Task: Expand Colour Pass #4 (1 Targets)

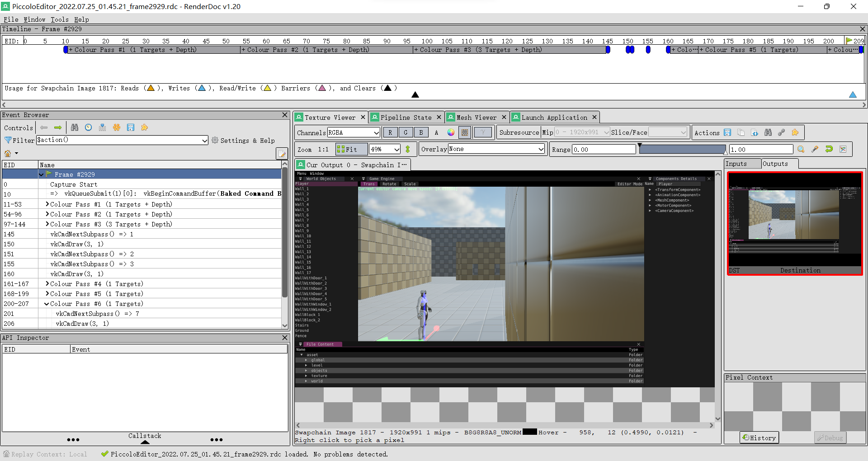Action: [x=47, y=284]
